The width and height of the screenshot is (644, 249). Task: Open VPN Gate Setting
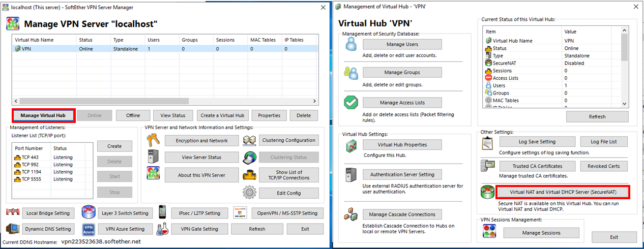pos(199,229)
